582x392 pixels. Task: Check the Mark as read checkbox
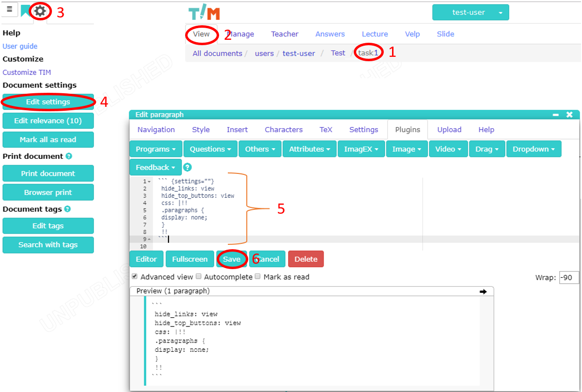click(x=257, y=276)
